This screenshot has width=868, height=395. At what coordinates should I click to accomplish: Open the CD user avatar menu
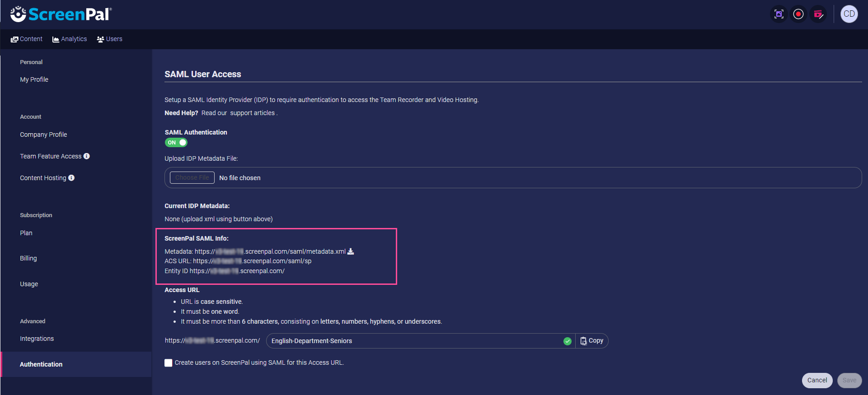pos(849,14)
